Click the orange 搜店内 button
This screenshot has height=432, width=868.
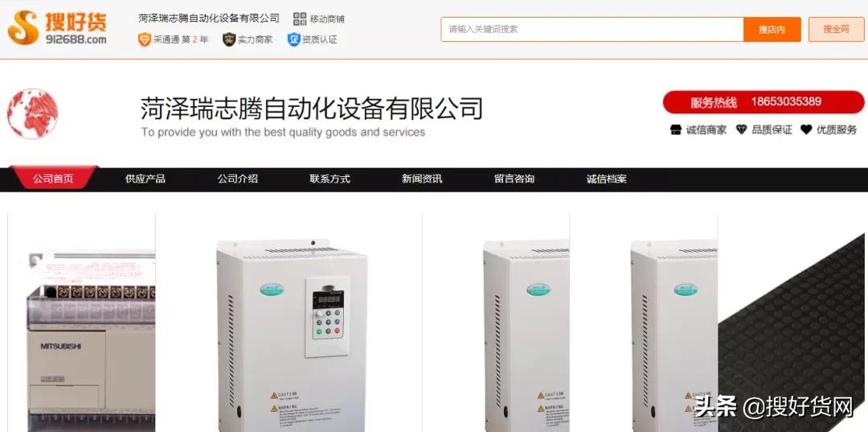772,29
